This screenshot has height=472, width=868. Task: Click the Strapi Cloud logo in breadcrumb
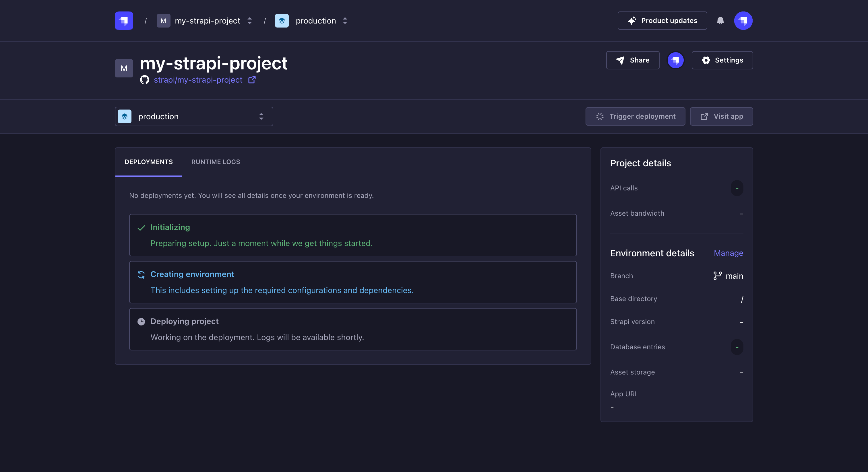[123, 21]
